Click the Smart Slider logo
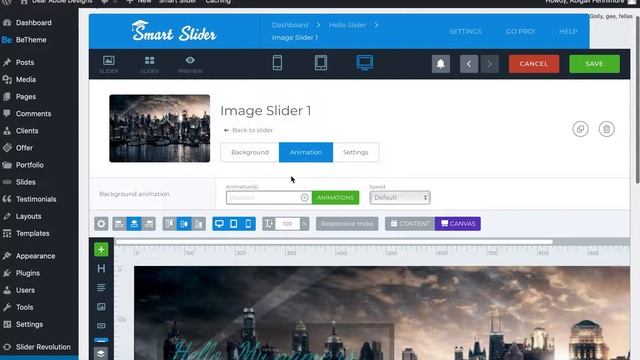This screenshot has height=360, width=640. coord(174,31)
